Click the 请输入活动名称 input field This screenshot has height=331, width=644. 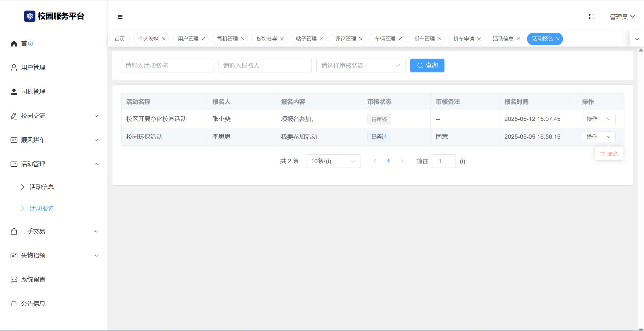tap(167, 66)
